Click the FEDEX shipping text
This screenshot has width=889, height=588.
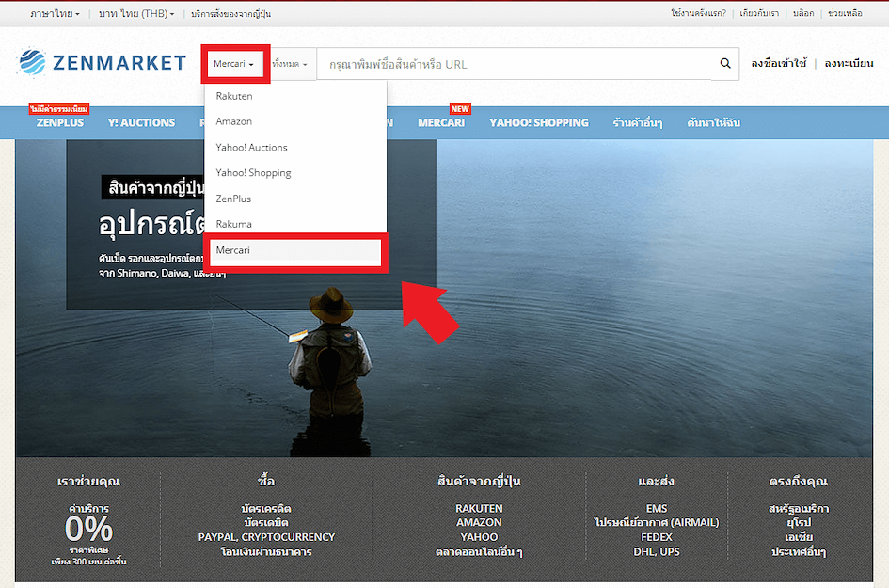point(657,537)
